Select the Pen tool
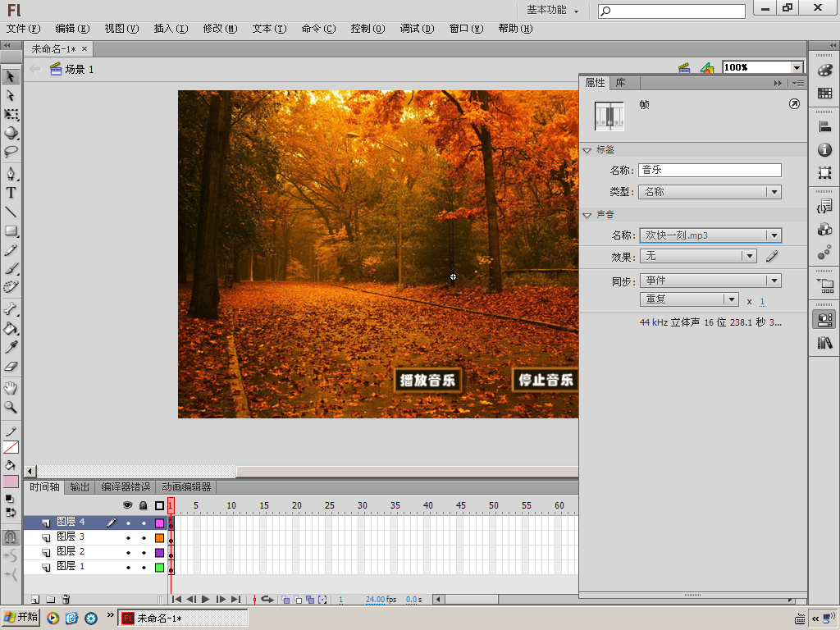Image resolution: width=840 pixels, height=630 pixels. (x=10, y=174)
